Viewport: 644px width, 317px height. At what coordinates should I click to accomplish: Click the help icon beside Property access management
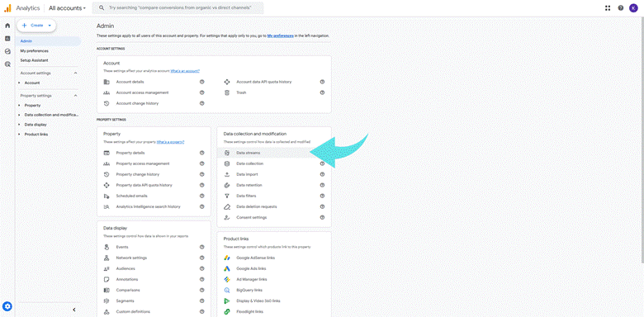click(x=201, y=163)
